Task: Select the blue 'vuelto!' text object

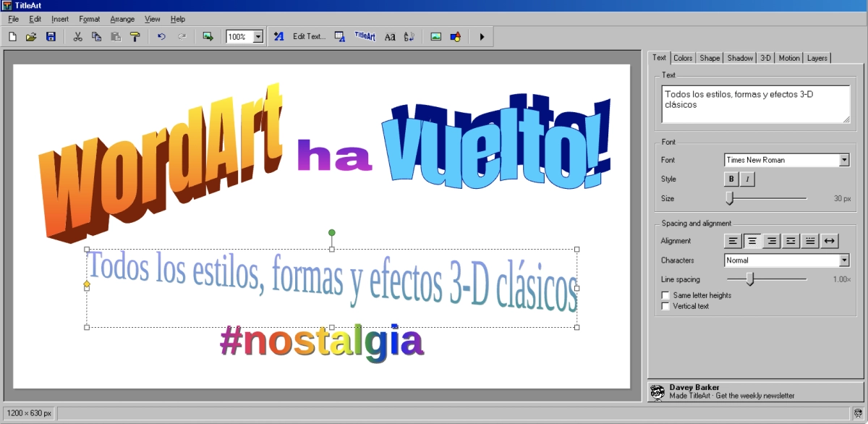Action: (496, 141)
